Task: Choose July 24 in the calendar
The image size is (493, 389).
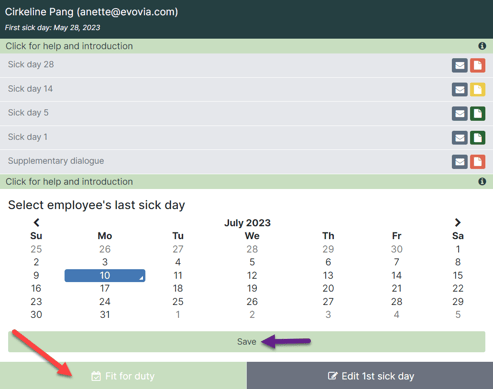Action: coord(105,302)
